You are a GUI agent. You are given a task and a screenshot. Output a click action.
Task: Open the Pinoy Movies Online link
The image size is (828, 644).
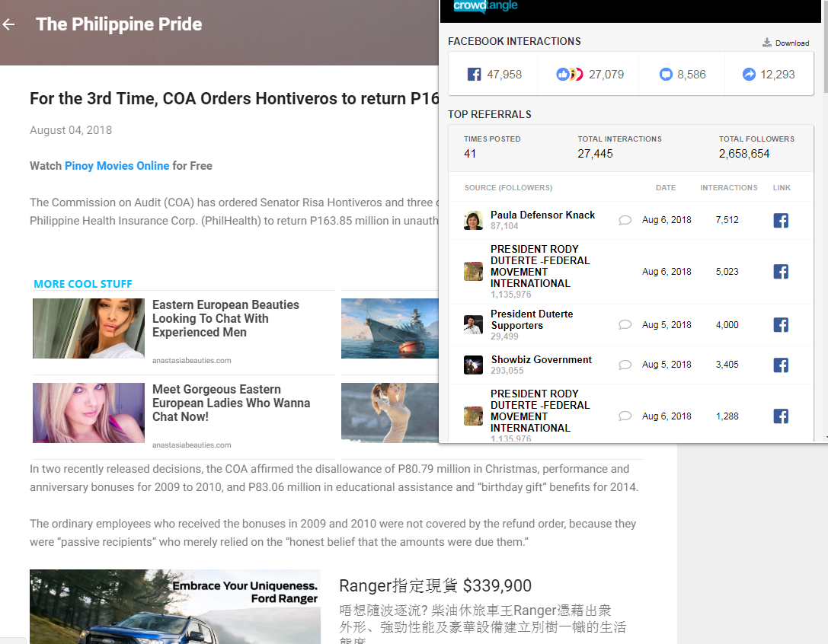[x=117, y=166]
